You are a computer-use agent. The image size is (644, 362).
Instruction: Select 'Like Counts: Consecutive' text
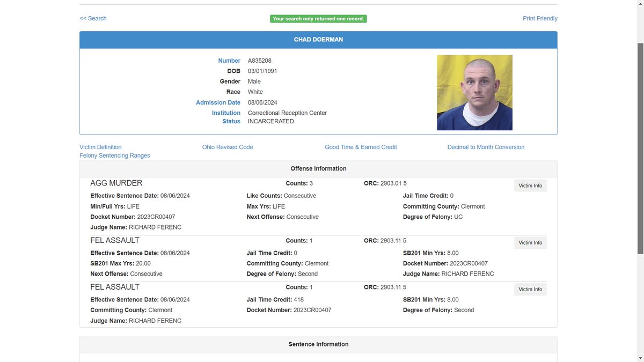click(281, 196)
